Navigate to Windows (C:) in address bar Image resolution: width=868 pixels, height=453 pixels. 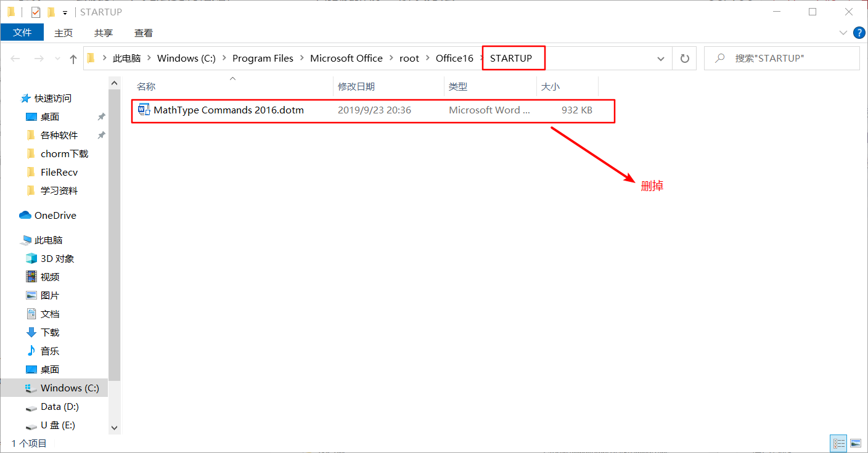[x=186, y=59]
